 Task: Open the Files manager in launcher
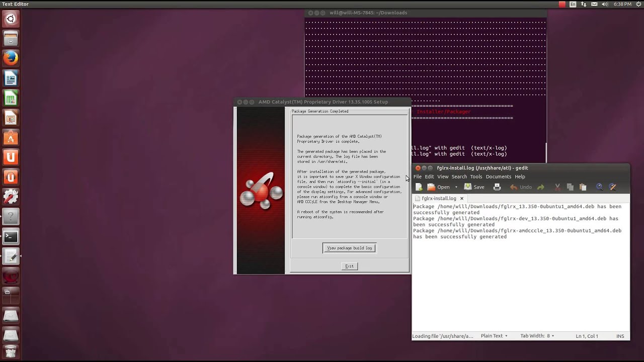[x=11, y=39]
